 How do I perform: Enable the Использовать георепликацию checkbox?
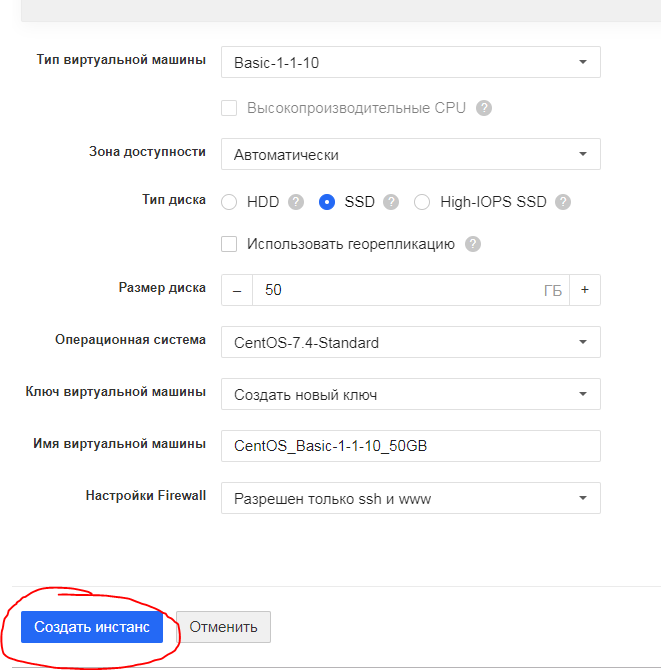tap(229, 244)
